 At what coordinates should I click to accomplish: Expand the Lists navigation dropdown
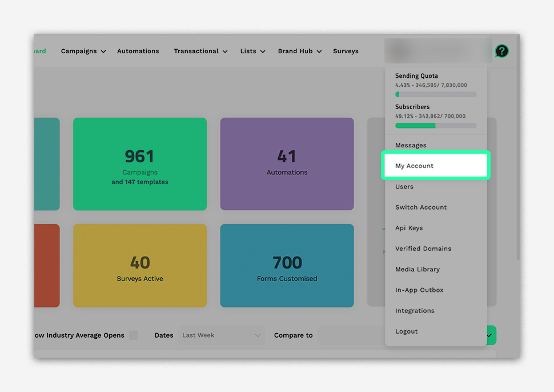pos(252,51)
